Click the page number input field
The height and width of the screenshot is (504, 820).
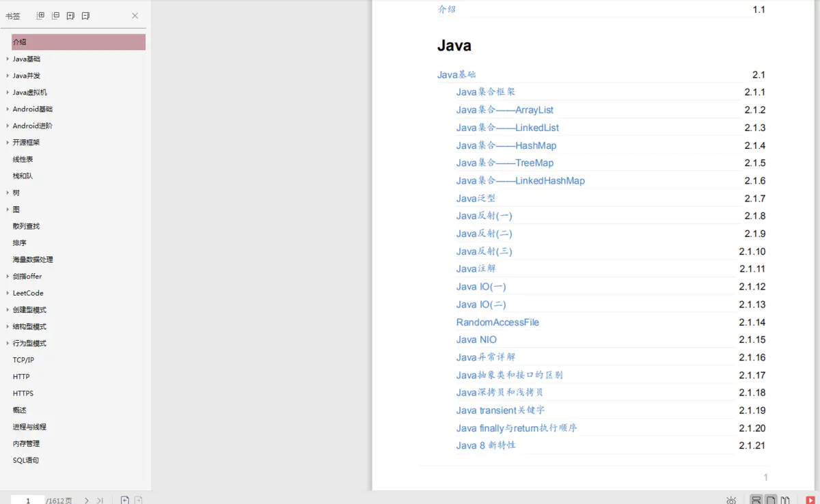point(28,501)
